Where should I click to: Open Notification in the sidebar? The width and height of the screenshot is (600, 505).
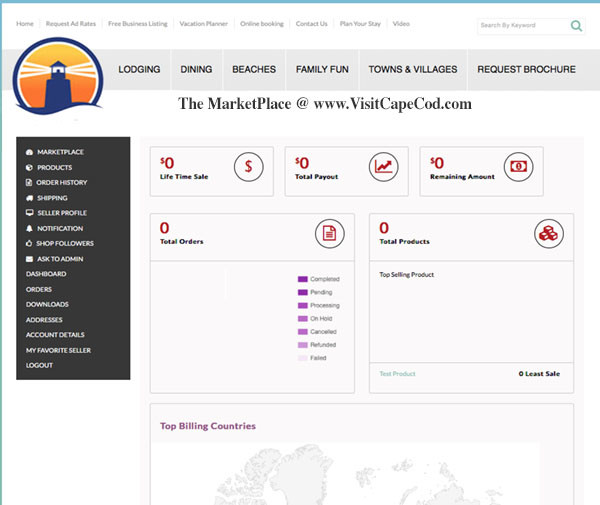point(60,228)
